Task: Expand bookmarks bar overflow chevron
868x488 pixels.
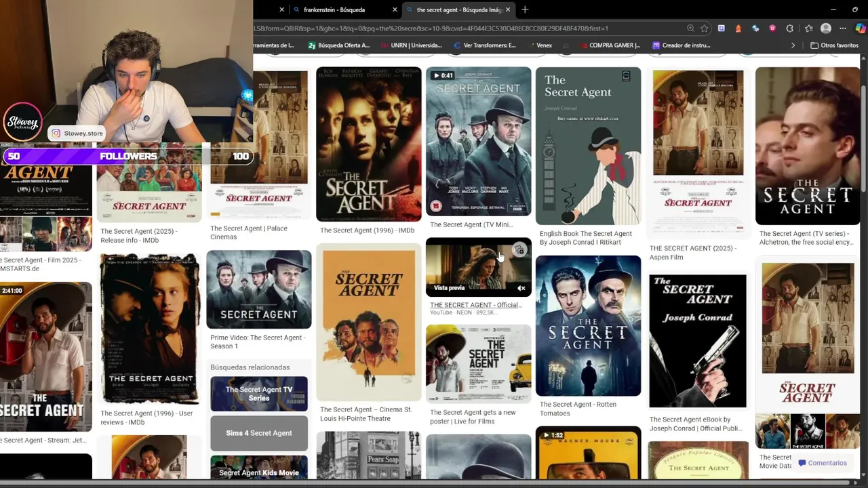Action: tap(793, 45)
